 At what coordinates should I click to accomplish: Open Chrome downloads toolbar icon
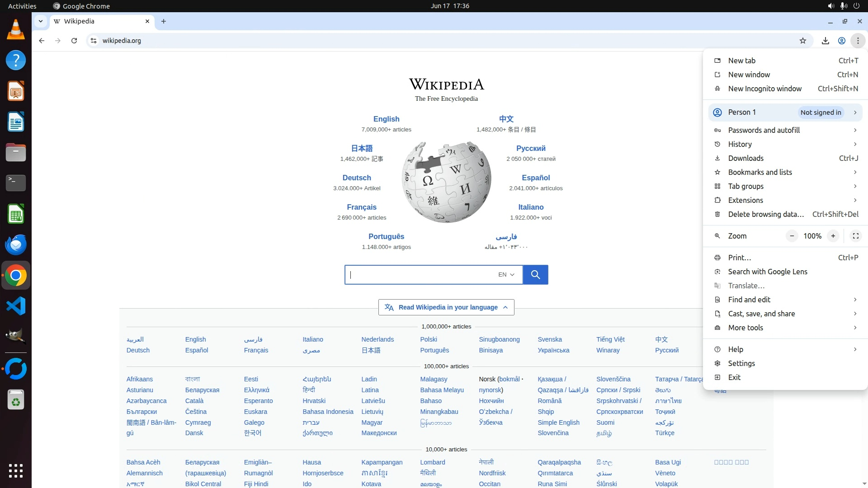point(826,41)
